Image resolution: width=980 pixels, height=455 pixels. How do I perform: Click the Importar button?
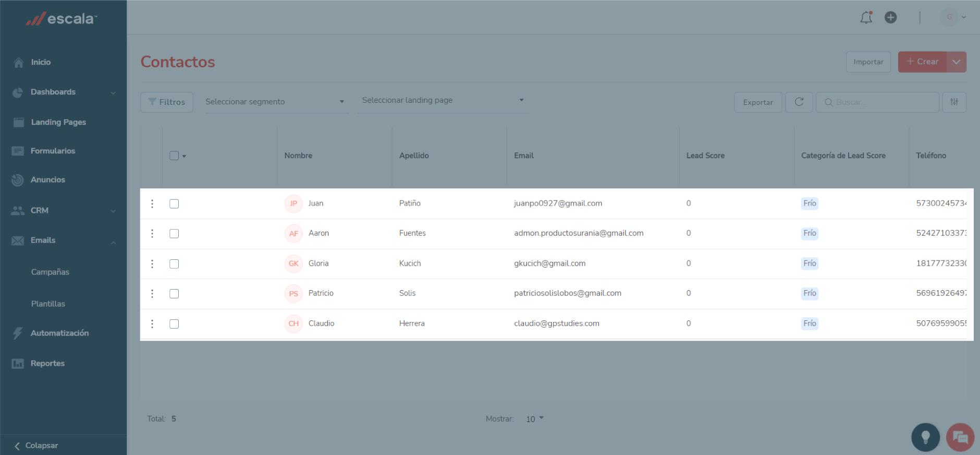point(868,62)
